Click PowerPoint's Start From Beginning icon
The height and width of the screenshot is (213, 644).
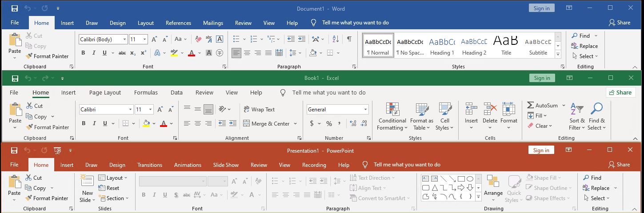[x=57, y=150]
